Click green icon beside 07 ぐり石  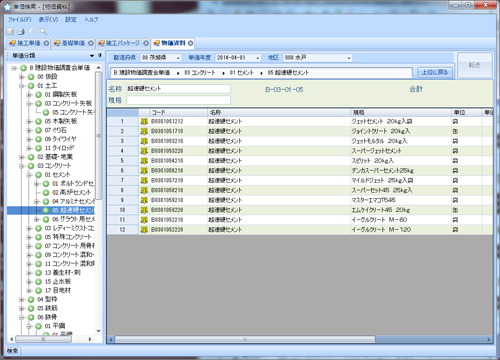pyautogui.click(x=38, y=130)
